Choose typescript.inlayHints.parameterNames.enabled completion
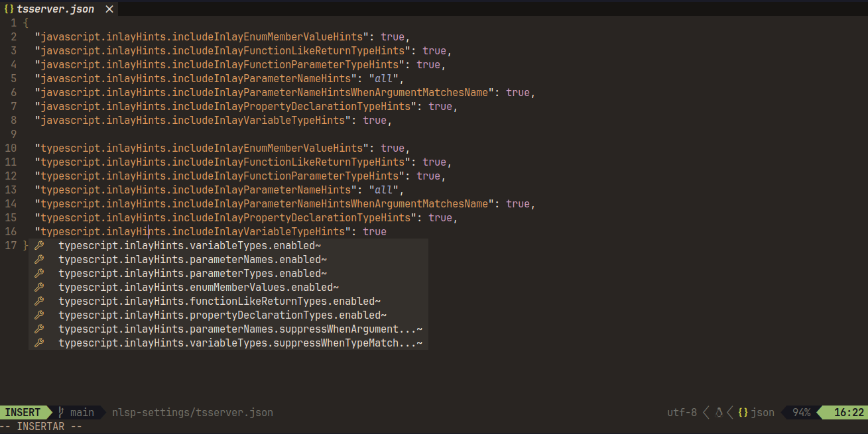Screen dimensions: 868x434 point(228,260)
